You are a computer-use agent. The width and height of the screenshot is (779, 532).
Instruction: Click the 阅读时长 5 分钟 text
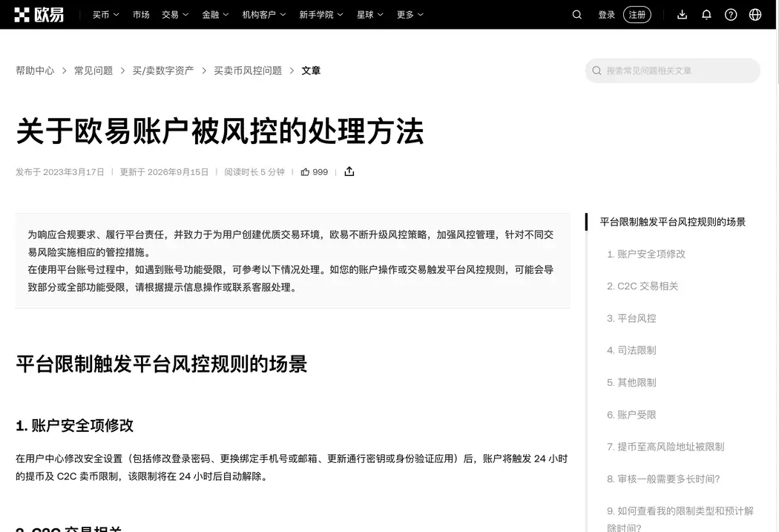click(x=254, y=172)
